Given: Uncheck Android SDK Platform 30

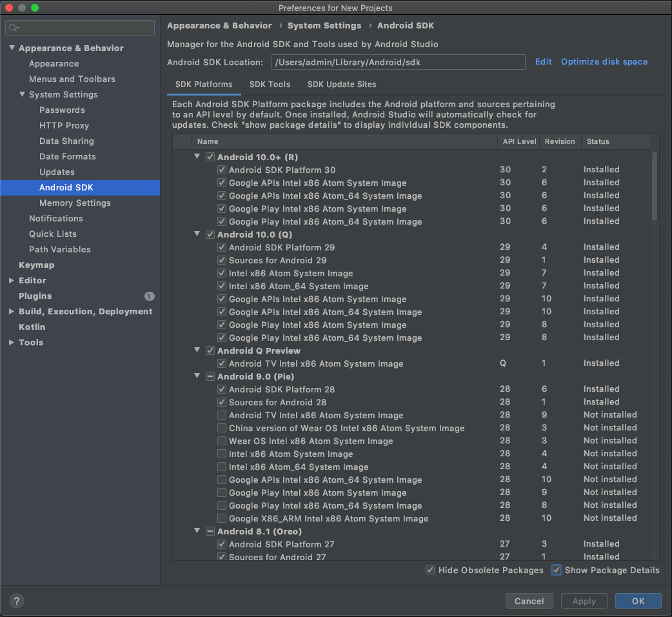Looking at the screenshot, I should [x=222, y=170].
